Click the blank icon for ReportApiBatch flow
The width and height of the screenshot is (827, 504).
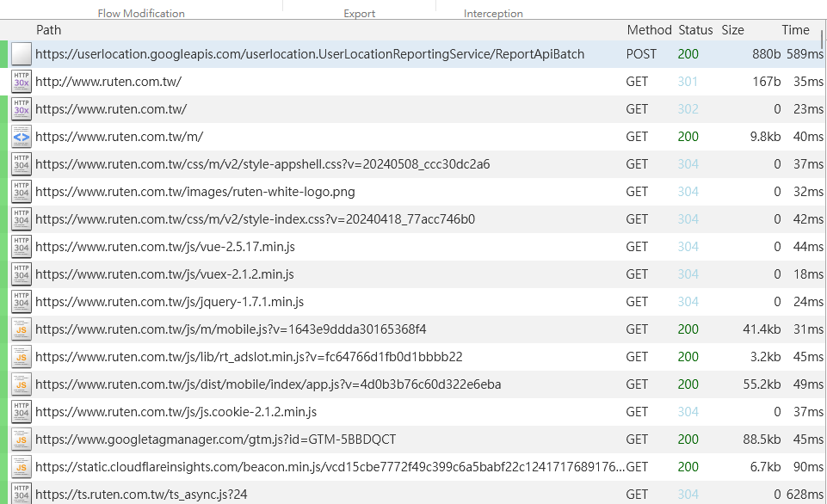(22, 54)
